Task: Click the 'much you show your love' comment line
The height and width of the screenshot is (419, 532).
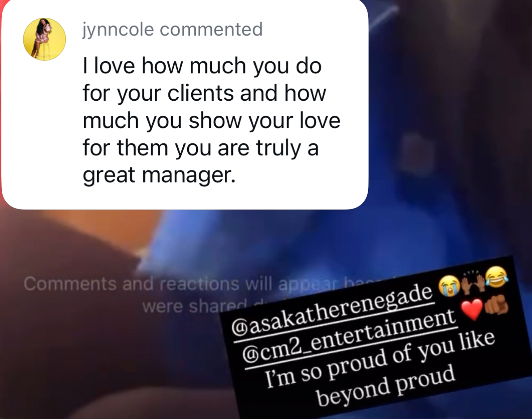Action: point(211,120)
